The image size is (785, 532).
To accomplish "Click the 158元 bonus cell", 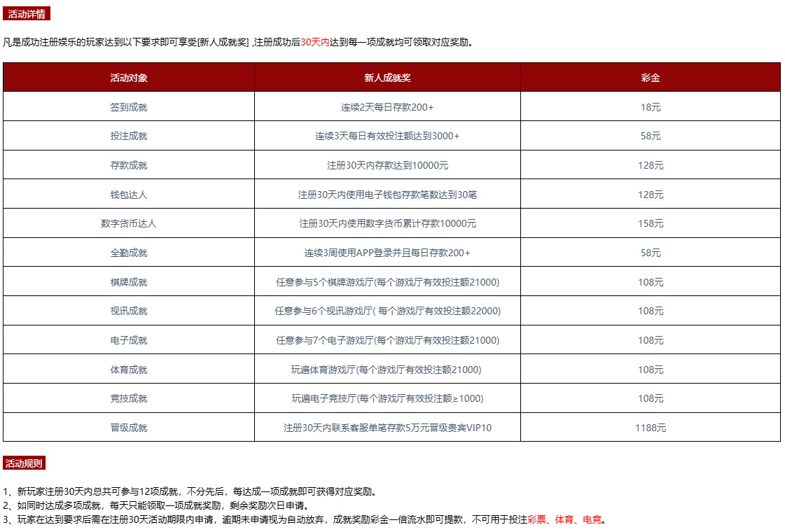I will [651, 223].
